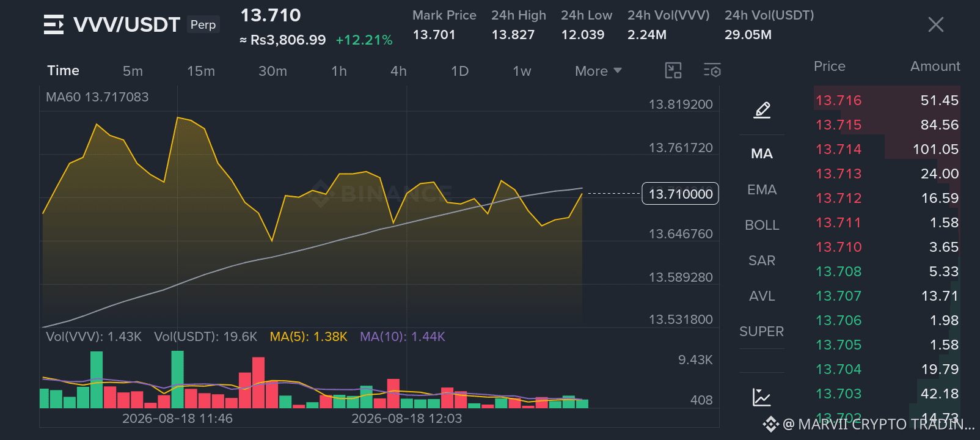The height and width of the screenshot is (440, 980).
Task: Enable the BOLL indicator
Action: pos(762,225)
